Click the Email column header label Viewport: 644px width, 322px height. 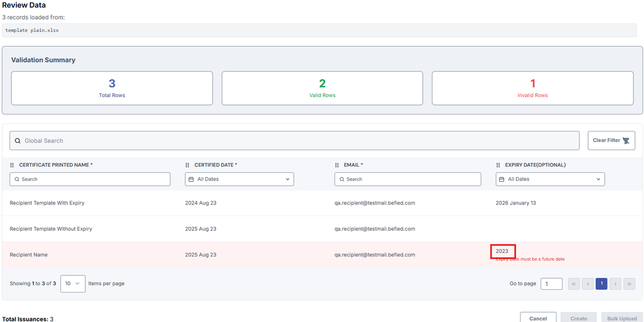354,165
